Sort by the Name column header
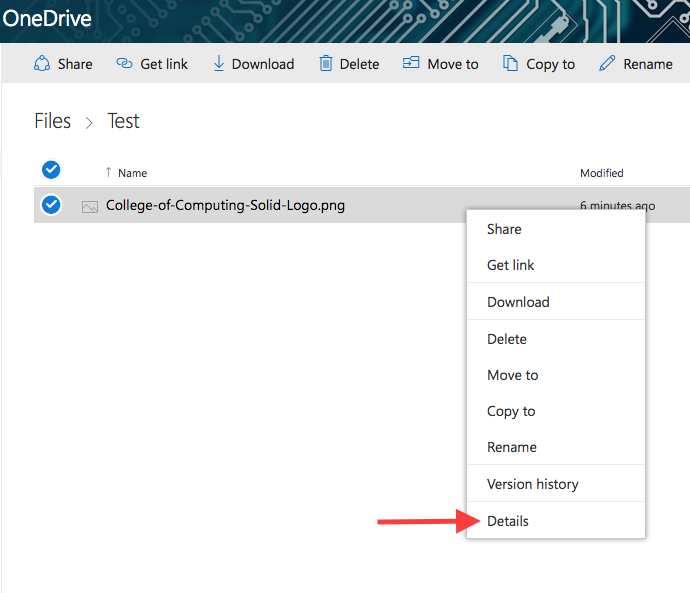This screenshot has width=690, height=593. click(132, 173)
